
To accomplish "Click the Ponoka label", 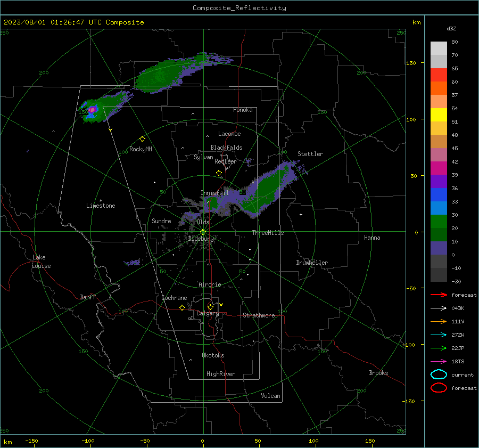I will pyautogui.click(x=243, y=110).
